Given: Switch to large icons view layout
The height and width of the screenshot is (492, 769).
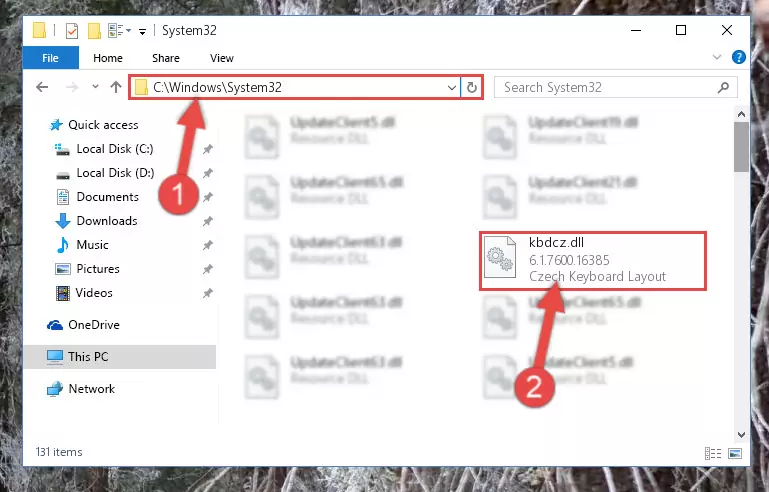Looking at the screenshot, I should tap(735, 453).
